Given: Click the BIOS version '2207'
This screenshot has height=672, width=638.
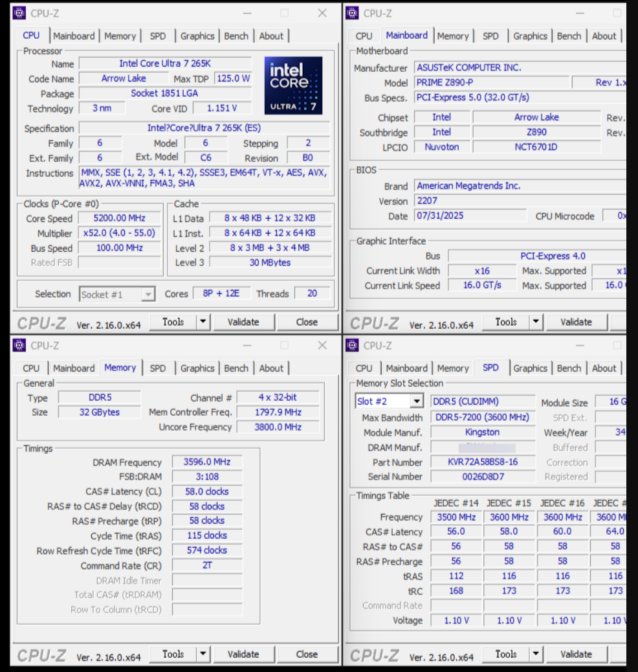Looking at the screenshot, I should 520,201.
